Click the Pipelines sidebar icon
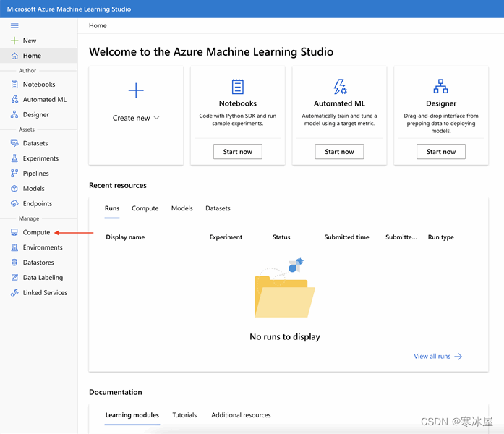Image resolution: width=504 pixels, height=434 pixels. [x=14, y=174]
